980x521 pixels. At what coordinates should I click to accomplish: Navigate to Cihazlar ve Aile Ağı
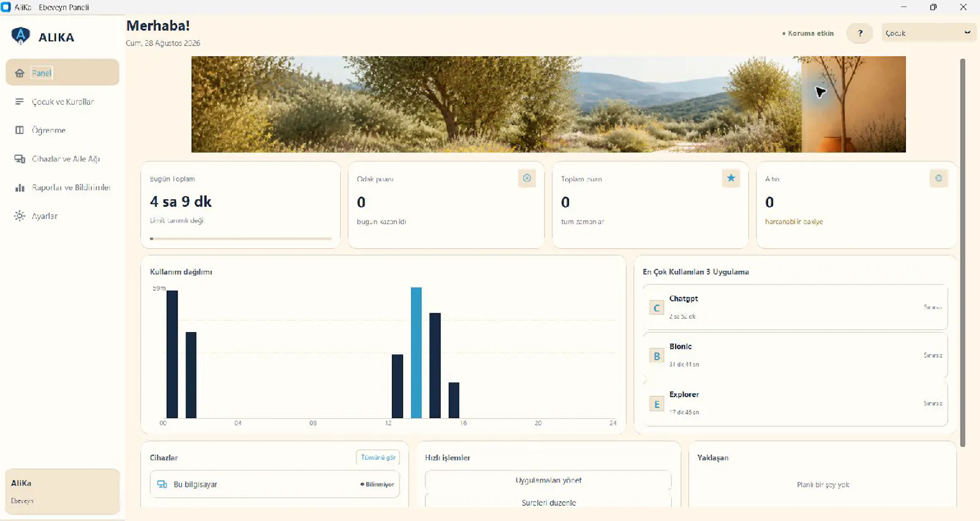(62, 159)
